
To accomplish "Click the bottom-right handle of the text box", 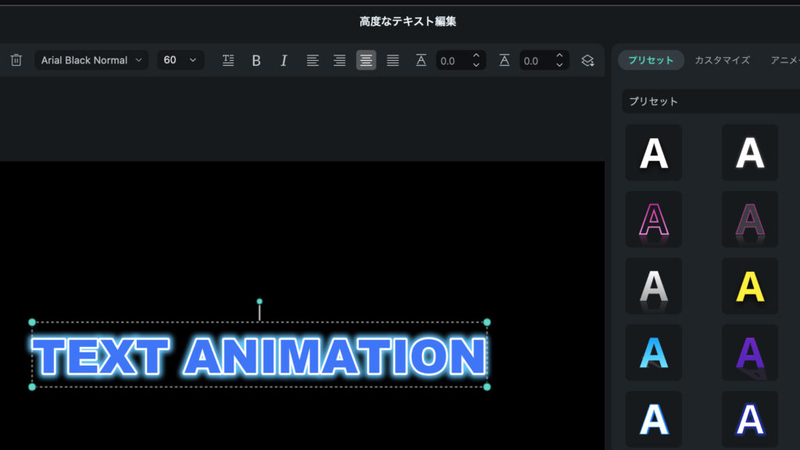I will click(x=487, y=387).
